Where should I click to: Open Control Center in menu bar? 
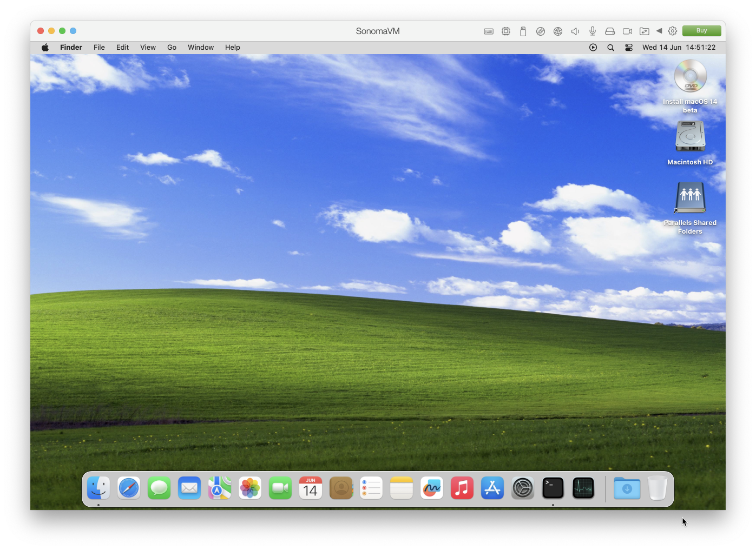[x=629, y=48]
